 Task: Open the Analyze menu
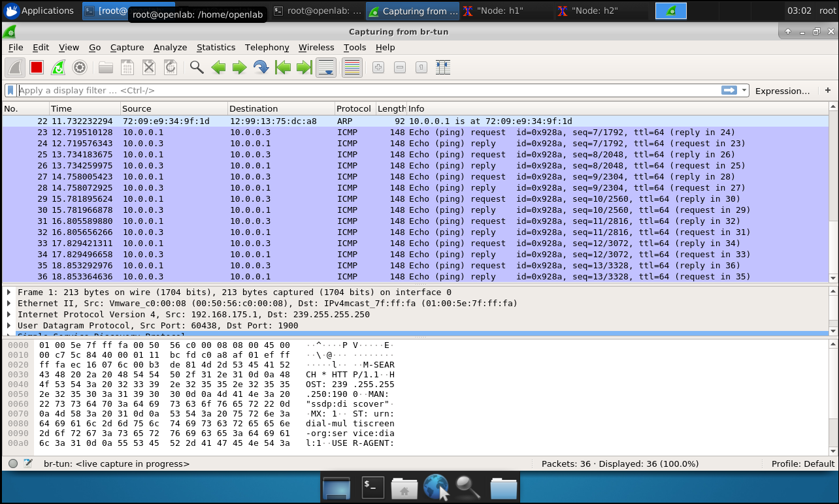point(170,48)
